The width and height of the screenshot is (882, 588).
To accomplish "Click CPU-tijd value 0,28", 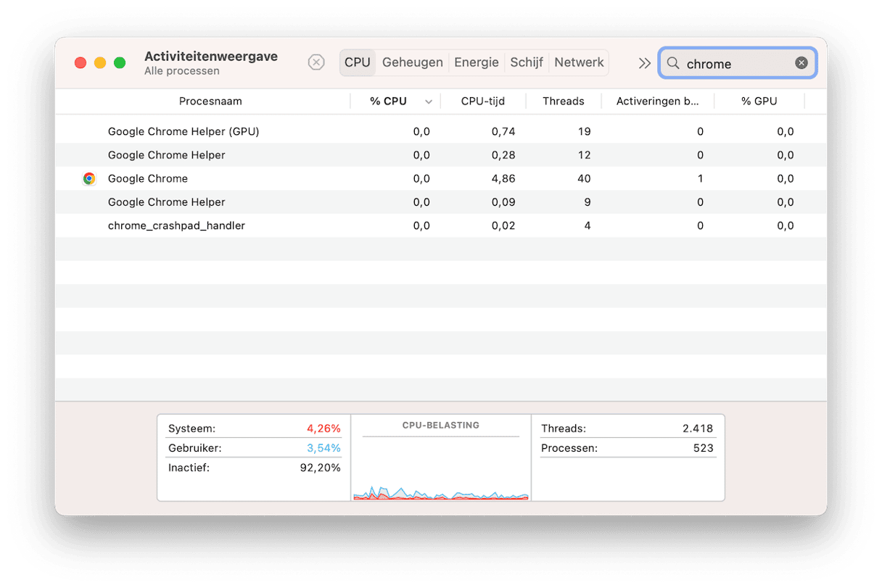I will [x=503, y=155].
